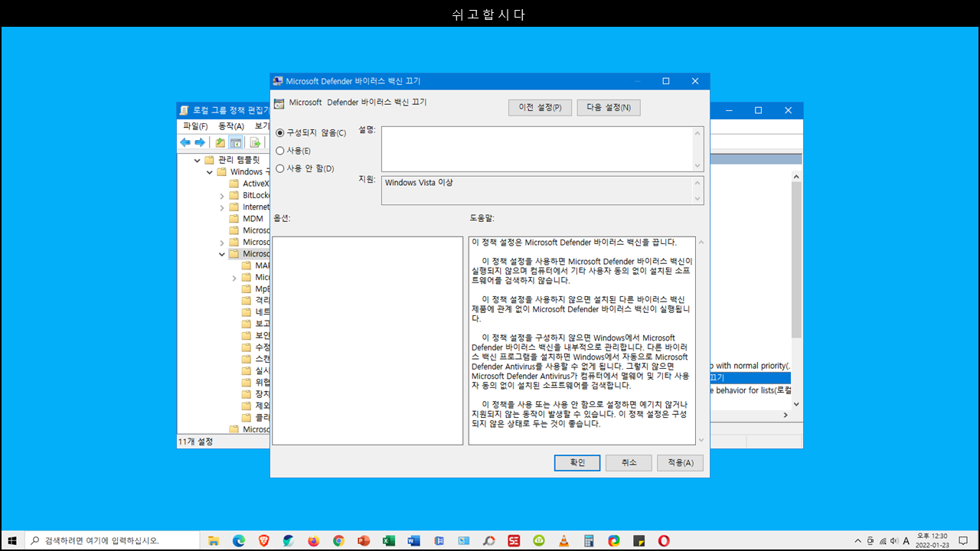Screen dimensions: 980x551
Task: Collapse the highlighted Microsoft Defender tree node
Action: [222, 254]
